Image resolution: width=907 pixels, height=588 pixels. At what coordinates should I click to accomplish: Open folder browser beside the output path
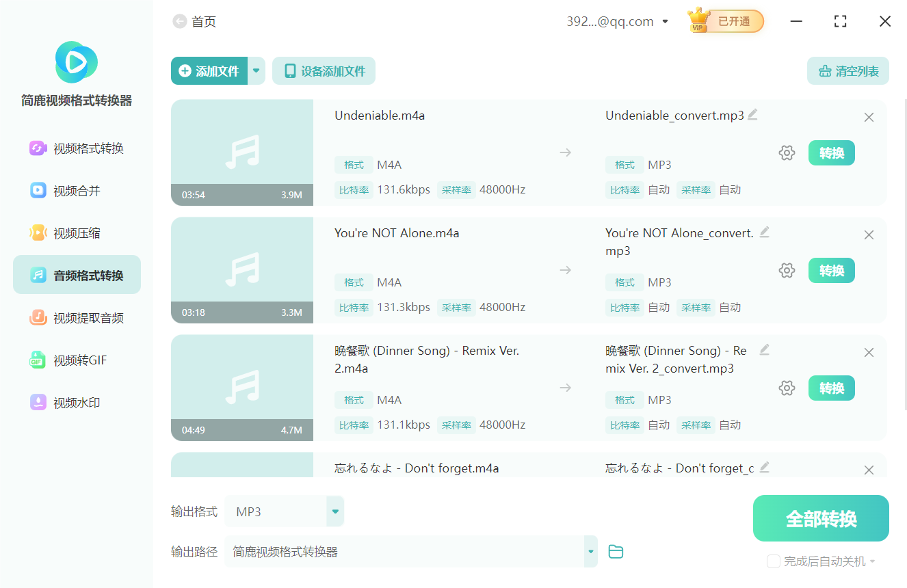coord(615,551)
